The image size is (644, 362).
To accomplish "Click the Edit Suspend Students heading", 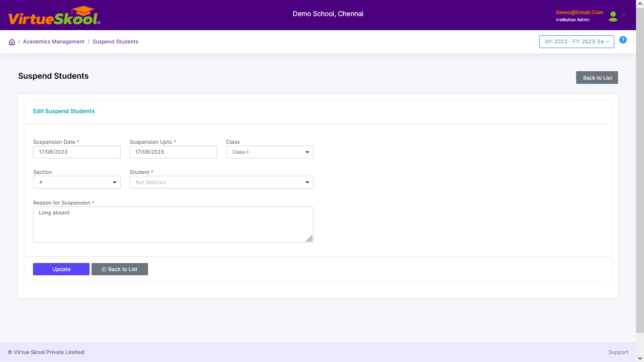I will pyautogui.click(x=64, y=111).
